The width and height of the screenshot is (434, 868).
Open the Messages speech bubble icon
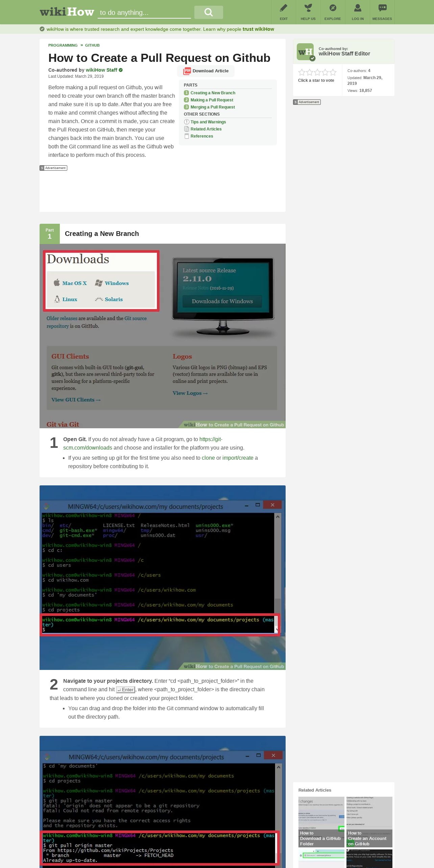pos(382,8)
